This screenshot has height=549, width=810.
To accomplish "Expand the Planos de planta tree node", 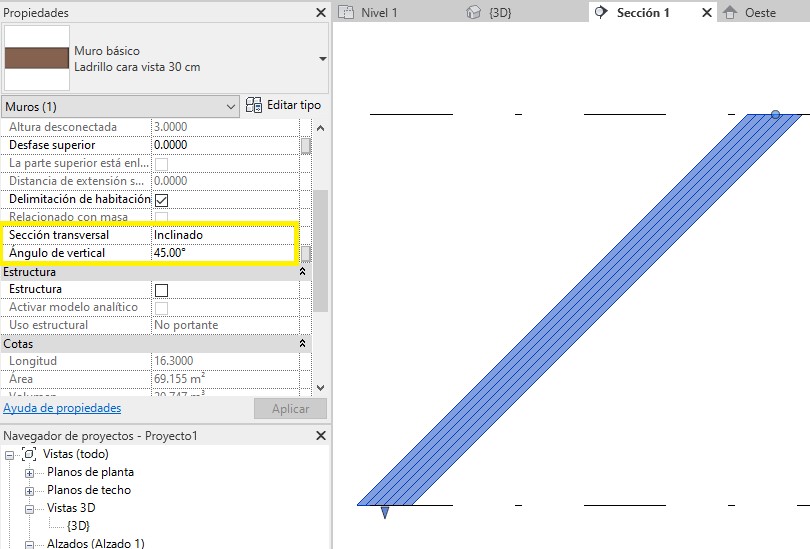I will pos(30,473).
